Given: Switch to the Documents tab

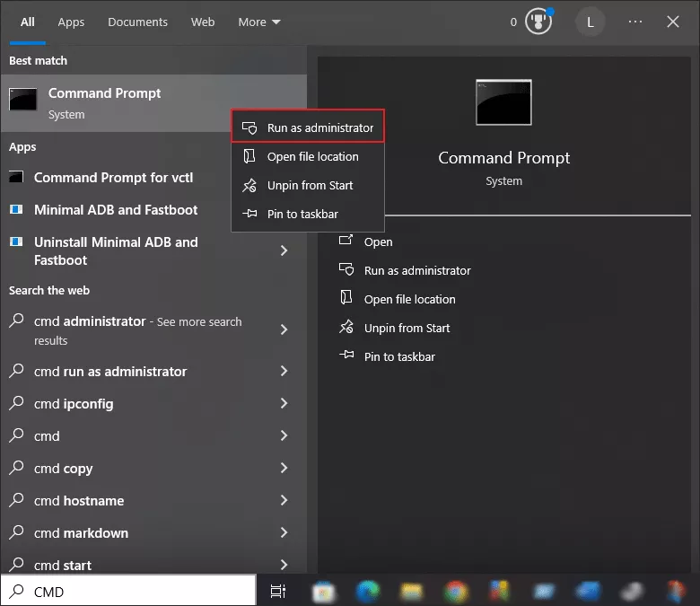Looking at the screenshot, I should [x=137, y=22].
